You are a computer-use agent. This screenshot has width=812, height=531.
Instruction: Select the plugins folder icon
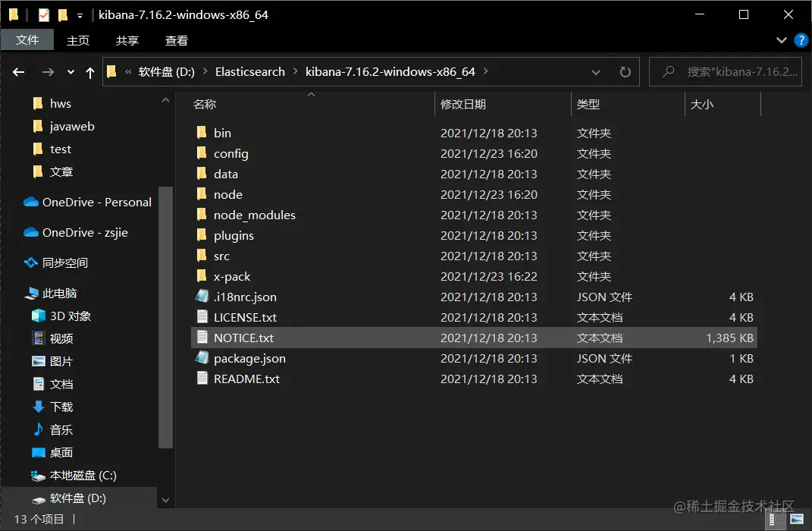click(202, 235)
